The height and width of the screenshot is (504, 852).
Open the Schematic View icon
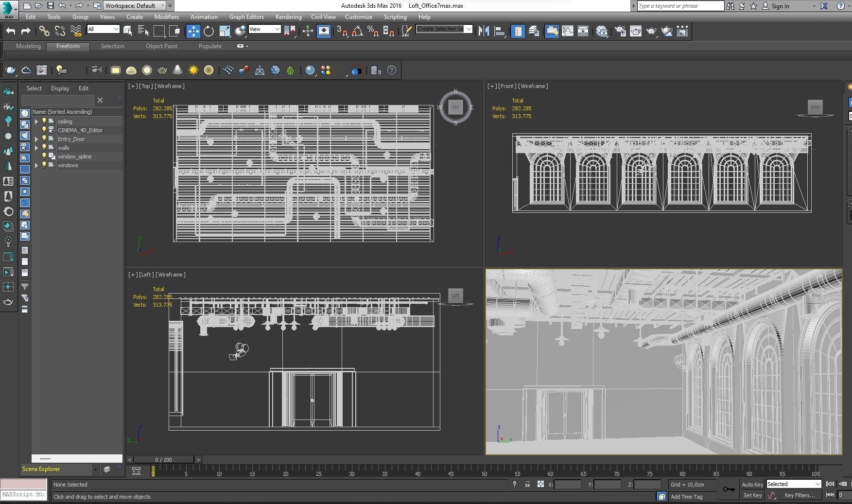coord(583,31)
